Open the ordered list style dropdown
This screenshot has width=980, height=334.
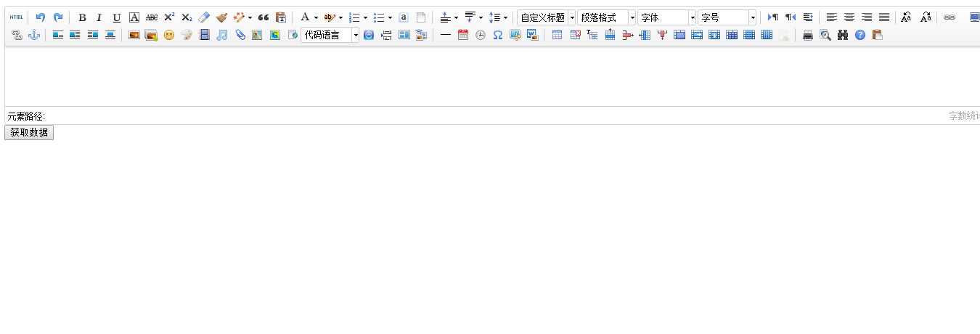[x=365, y=17]
